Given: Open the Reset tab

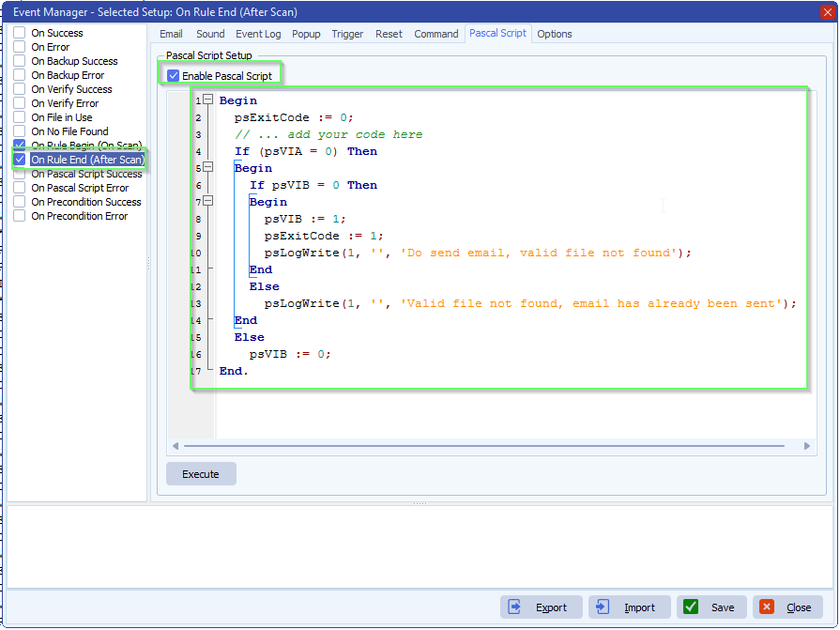Looking at the screenshot, I should click(x=389, y=34).
